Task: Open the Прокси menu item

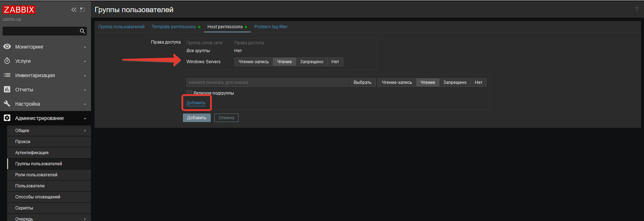Action: coord(49,142)
